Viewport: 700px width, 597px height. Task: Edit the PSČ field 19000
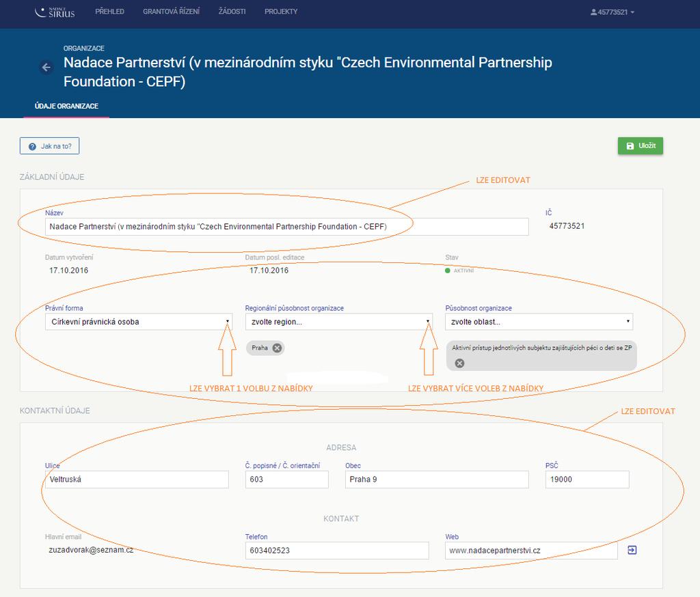coord(587,480)
